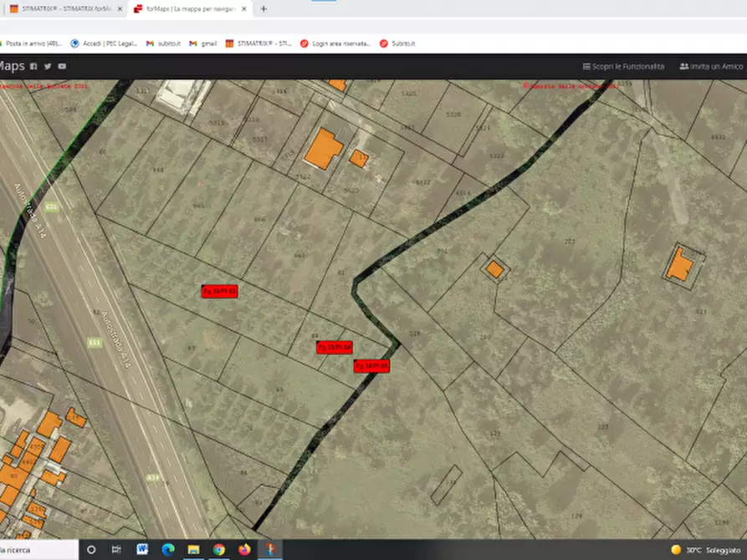Open a new browser tab
Image resolution: width=747 pixels, height=560 pixels.
point(263,9)
